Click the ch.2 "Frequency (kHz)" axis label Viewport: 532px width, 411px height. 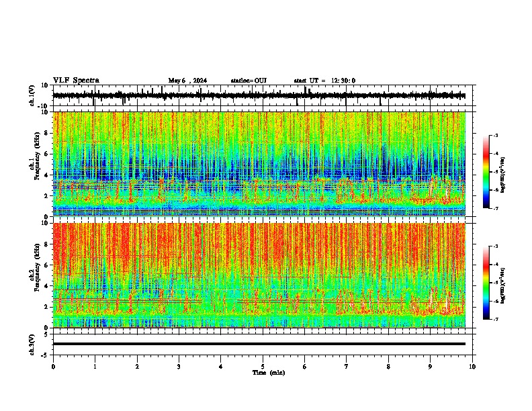point(37,267)
